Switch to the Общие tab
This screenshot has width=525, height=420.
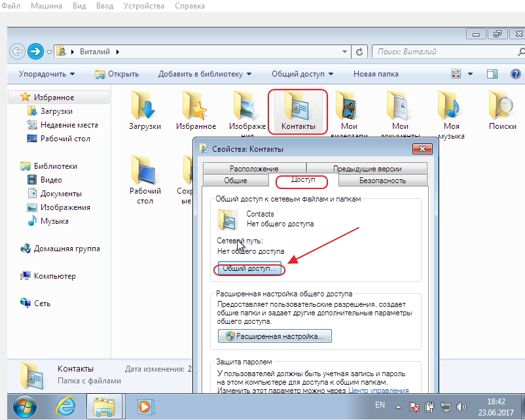(x=236, y=181)
